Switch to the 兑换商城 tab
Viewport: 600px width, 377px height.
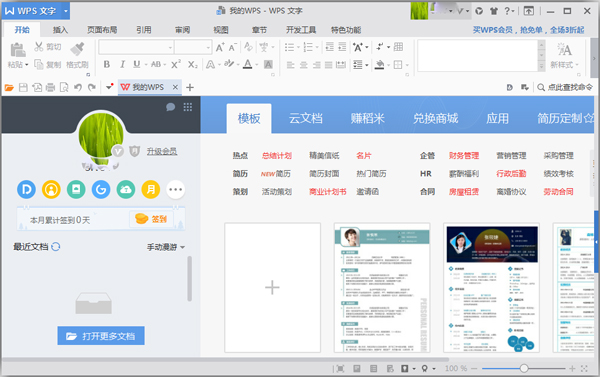click(x=435, y=118)
